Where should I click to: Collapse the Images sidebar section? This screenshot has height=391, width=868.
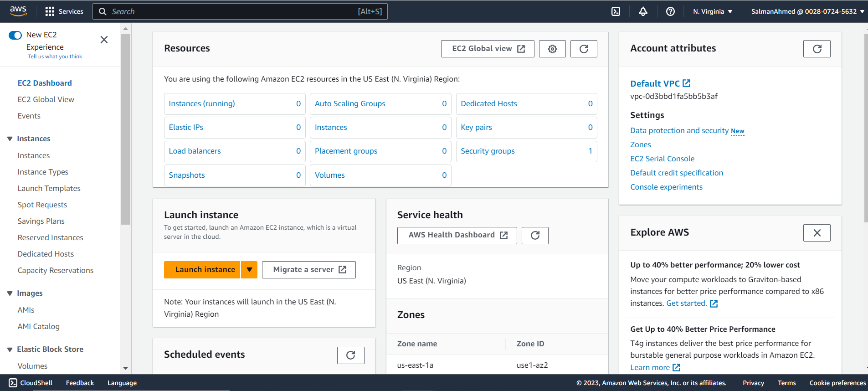tap(10, 293)
